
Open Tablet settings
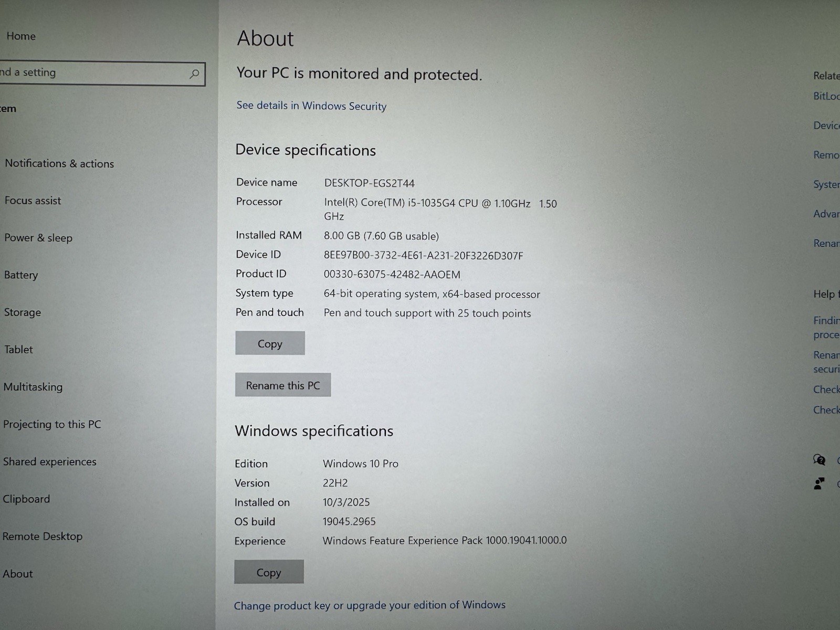pos(18,350)
